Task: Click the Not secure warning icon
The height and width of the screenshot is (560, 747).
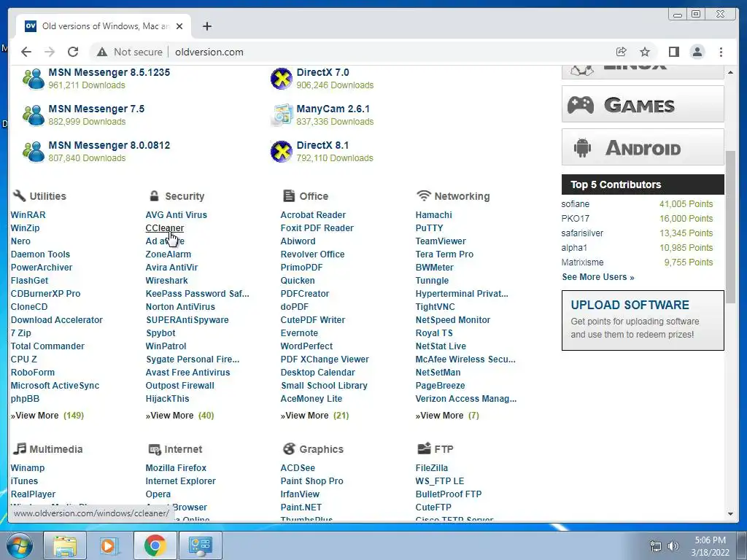Action: point(102,52)
